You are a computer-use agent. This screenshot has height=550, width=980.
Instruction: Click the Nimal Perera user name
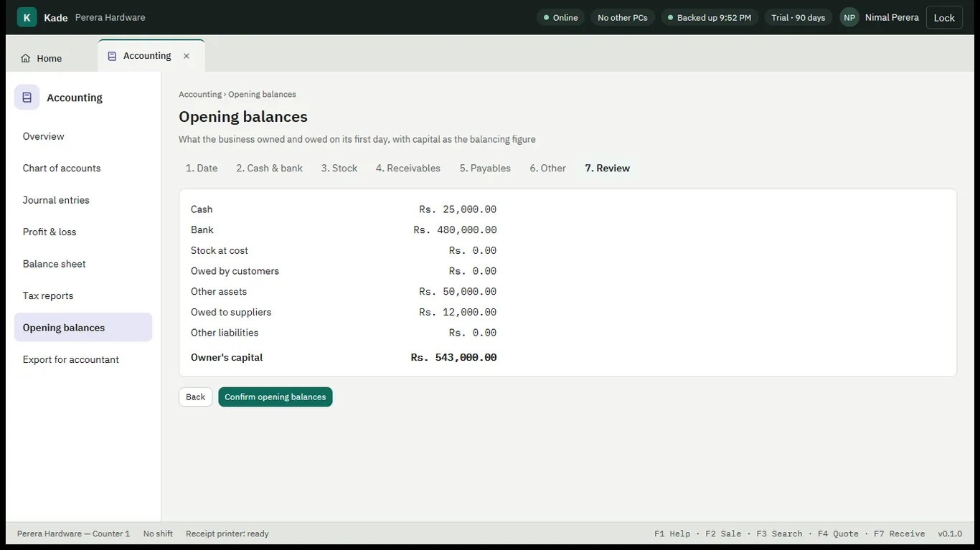coord(892,17)
